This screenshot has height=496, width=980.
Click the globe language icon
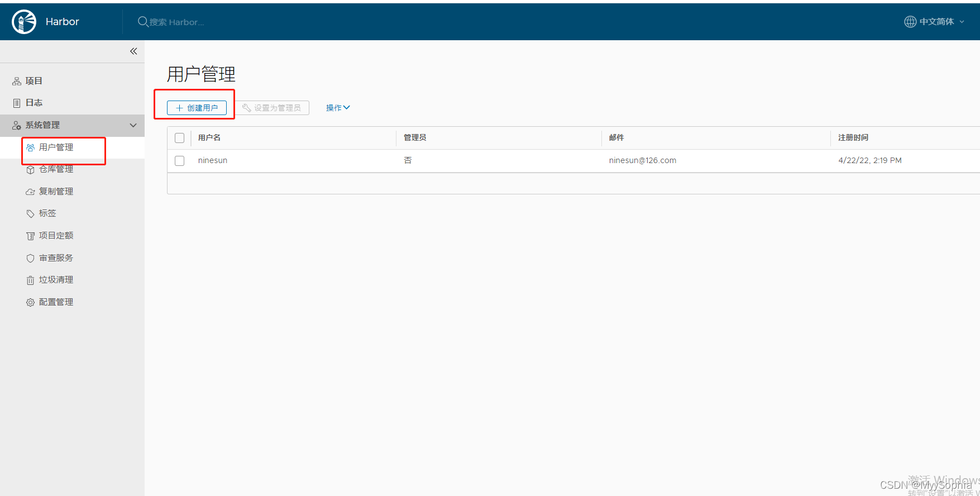[910, 22]
